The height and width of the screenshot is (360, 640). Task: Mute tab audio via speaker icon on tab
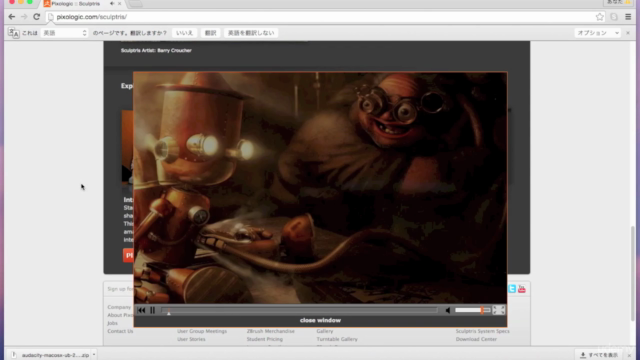coord(112,4)
